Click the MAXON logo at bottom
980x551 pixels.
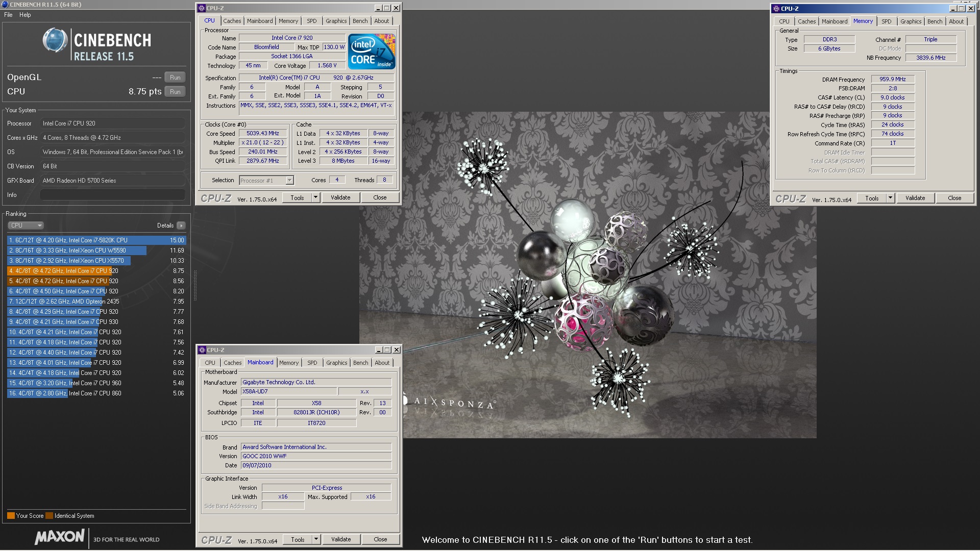pyautogui.click(x=60, y=537)
